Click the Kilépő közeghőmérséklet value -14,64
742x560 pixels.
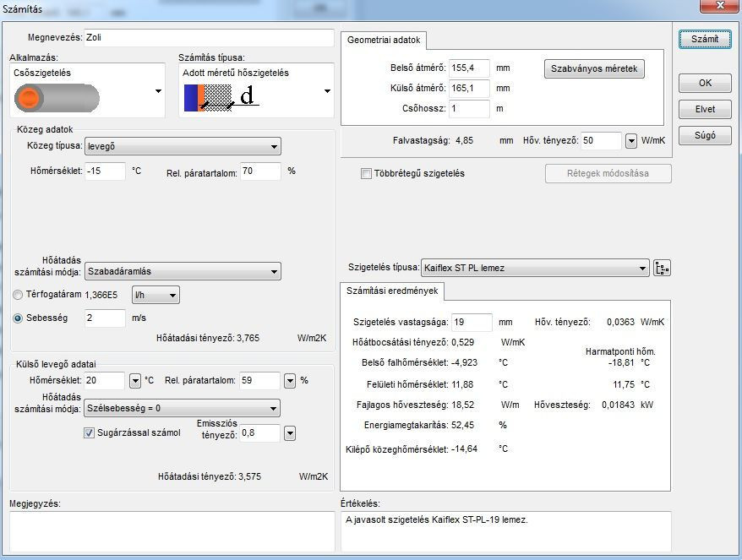[x=464, y=449]
